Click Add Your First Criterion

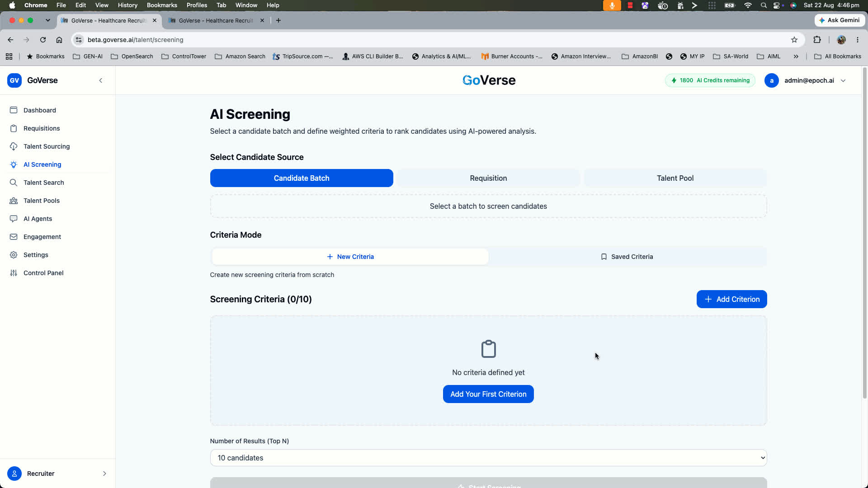(488, 394)
